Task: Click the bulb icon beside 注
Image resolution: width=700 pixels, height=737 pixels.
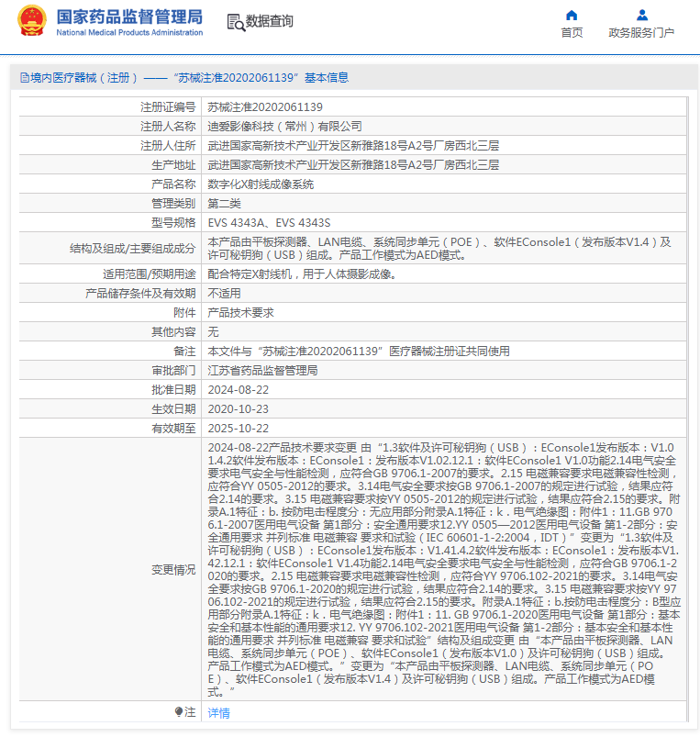Action: click(179, 711)
